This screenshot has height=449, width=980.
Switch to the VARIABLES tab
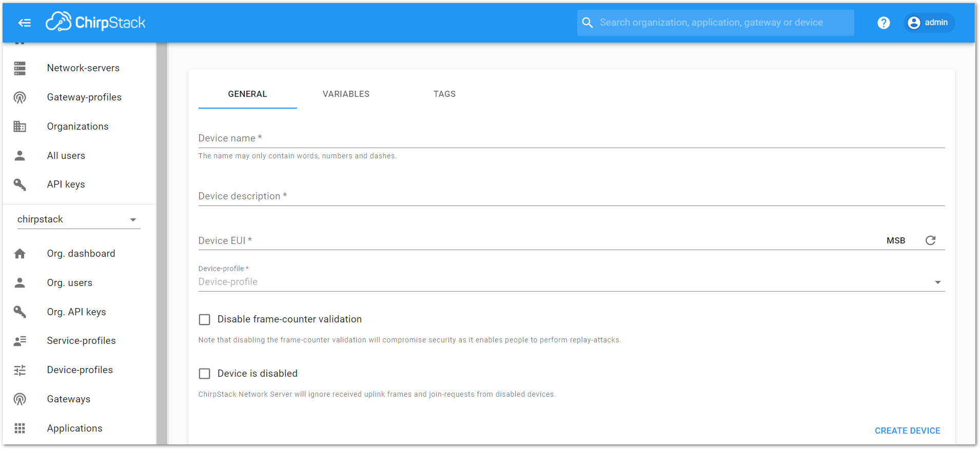346,94
